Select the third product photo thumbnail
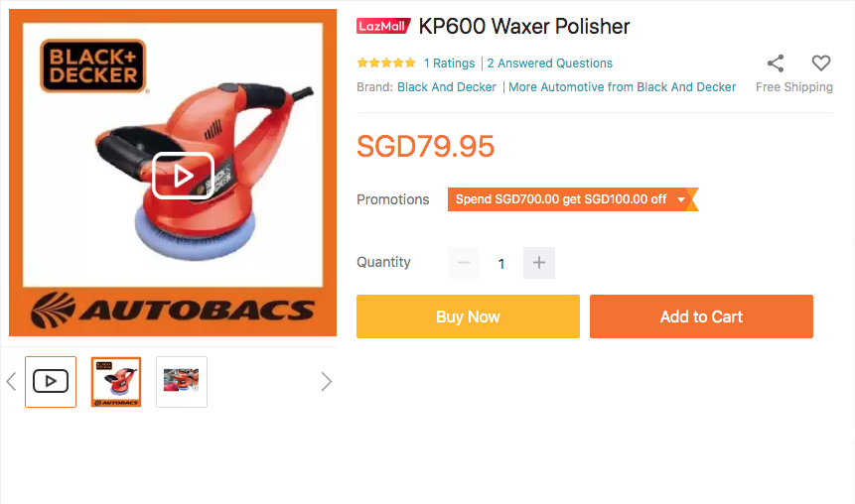The width and height of the screenshot is (855, 504). click(x=182, y=382)
